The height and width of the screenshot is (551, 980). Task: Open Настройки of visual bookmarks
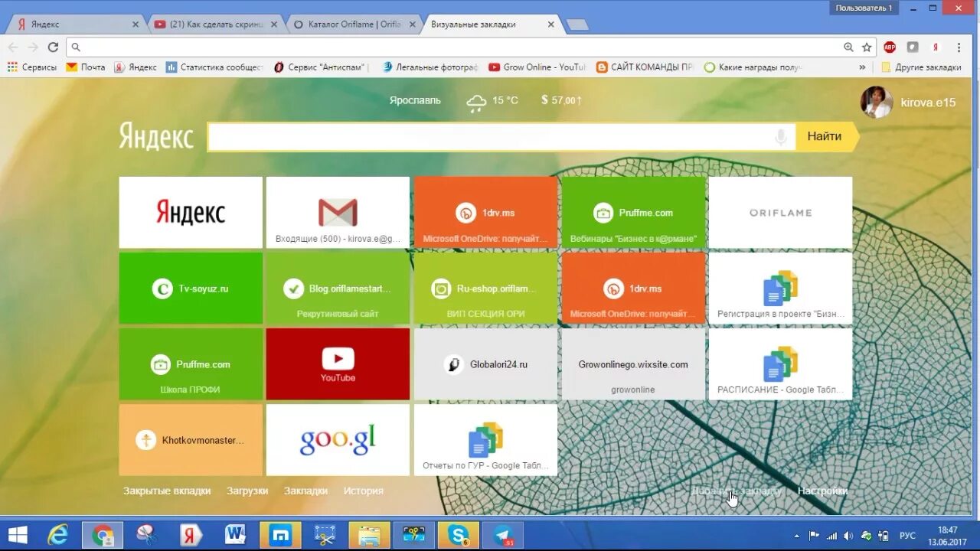pyautogui.click(x=823, y=491)
